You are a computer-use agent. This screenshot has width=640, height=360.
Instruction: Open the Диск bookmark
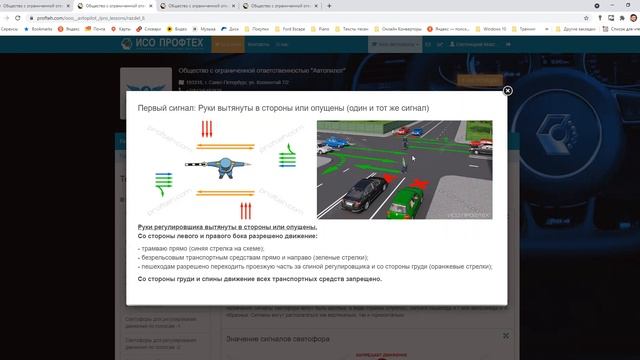point(230,29)
